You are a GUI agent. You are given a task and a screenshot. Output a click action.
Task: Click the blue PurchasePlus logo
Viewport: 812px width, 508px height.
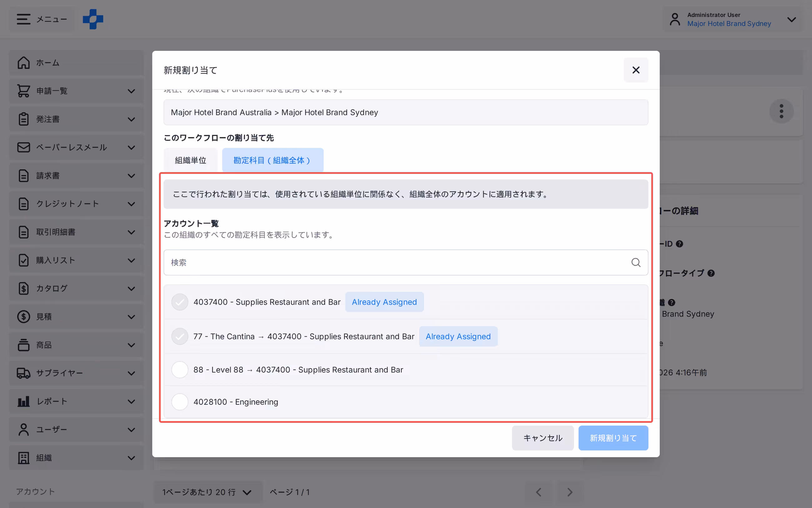coord(93,19)
